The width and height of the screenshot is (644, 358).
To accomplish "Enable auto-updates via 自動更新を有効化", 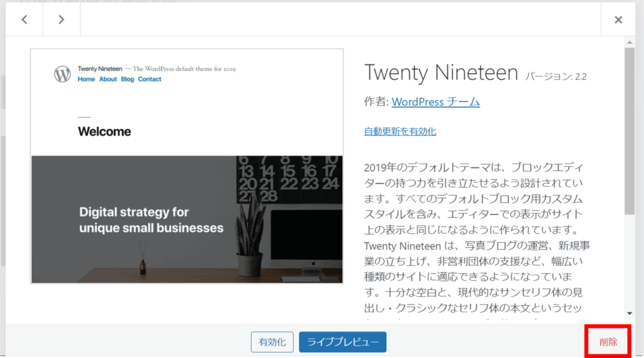I will [x=400, y=131].
